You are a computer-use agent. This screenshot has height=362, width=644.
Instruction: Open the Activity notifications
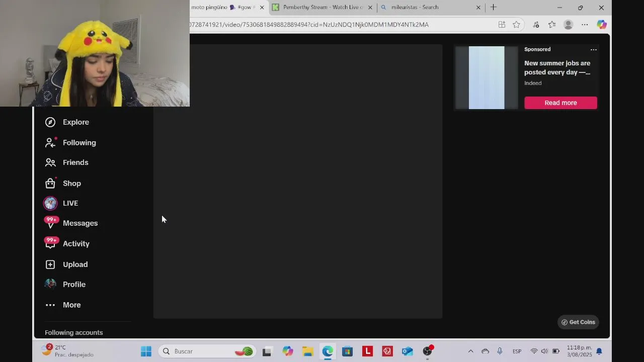[67, 244]
